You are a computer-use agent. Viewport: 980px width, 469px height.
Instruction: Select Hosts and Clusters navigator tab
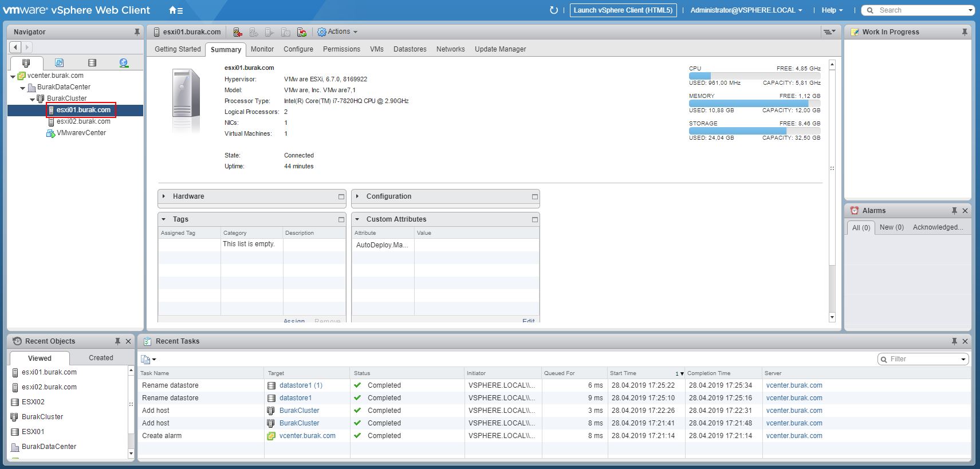[x=26, y=63]
